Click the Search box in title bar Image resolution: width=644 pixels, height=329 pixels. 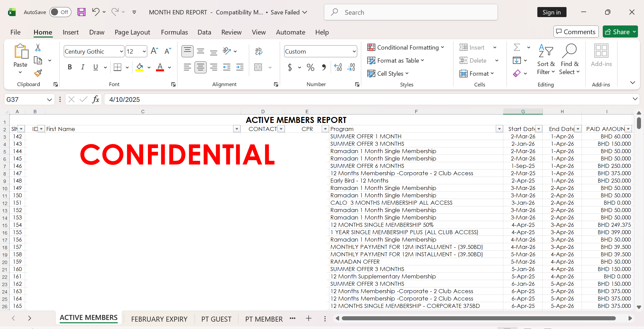[411, 12]
